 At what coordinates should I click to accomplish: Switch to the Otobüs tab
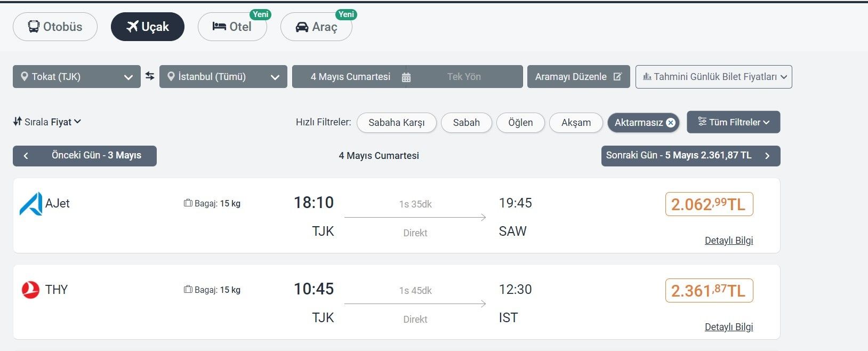tap(55, 27)
